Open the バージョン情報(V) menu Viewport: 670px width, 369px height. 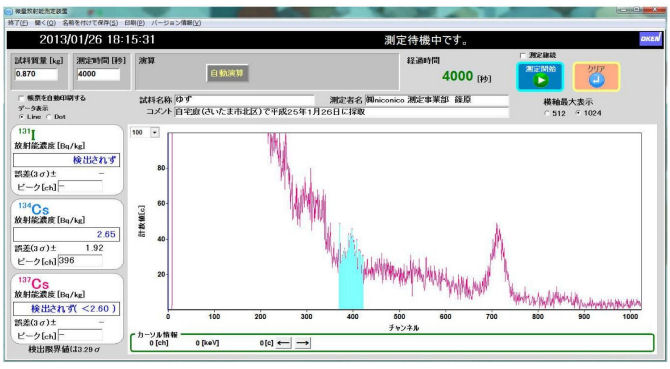click(x=176, y=23)
